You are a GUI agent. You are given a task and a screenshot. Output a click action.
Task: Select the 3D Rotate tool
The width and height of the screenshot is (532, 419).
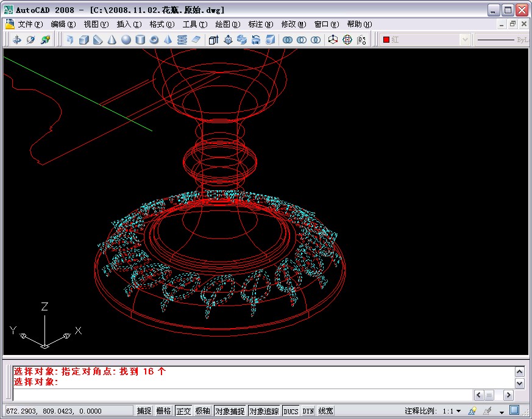click(347, 40)
